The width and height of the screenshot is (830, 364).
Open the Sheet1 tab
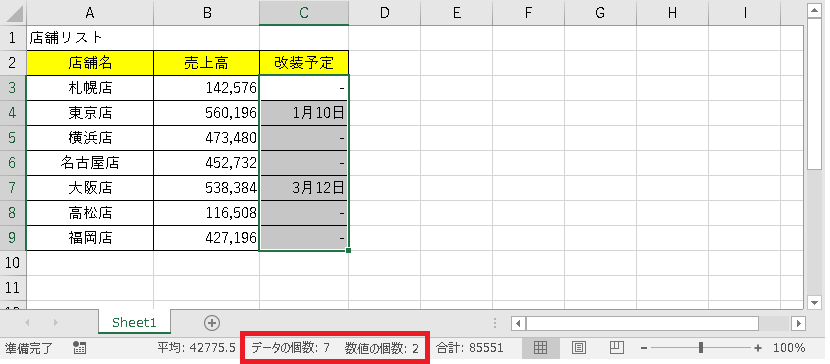pos(134,322)
